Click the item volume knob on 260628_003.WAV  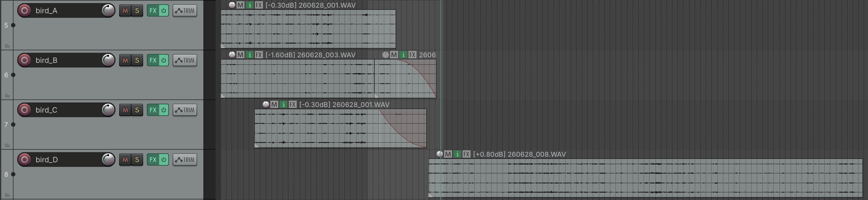click(232, 55)
